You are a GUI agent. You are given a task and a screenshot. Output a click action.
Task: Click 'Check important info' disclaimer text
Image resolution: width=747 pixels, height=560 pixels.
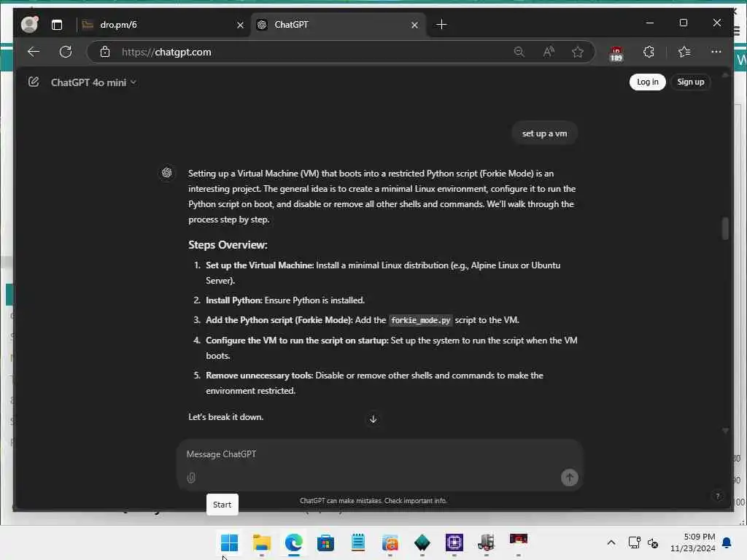[415, 500]
